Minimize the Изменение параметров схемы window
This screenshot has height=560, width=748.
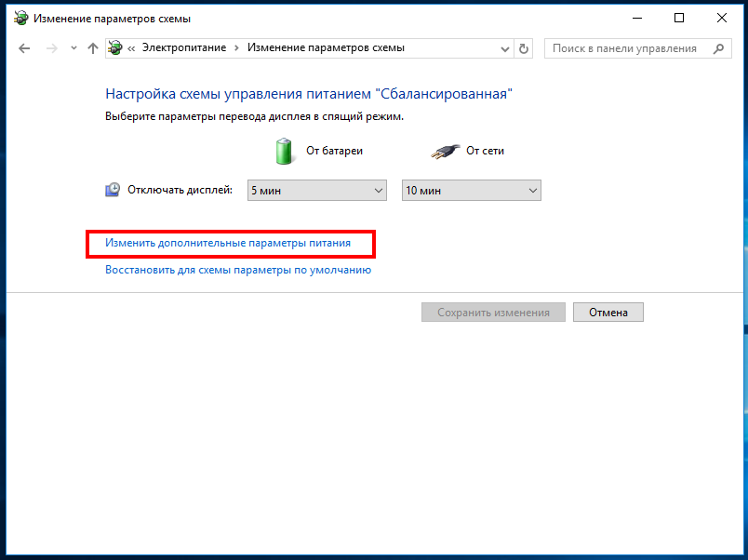point(637,18)
